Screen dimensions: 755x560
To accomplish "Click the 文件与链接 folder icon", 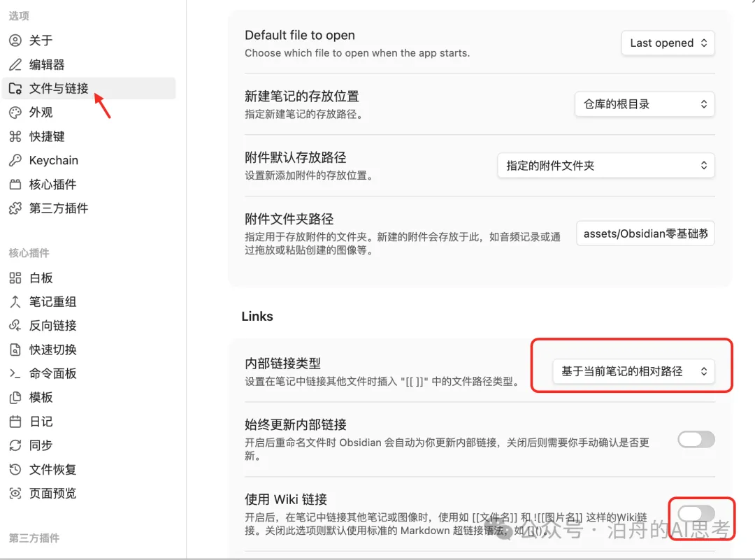I will [x=15, y=89].
